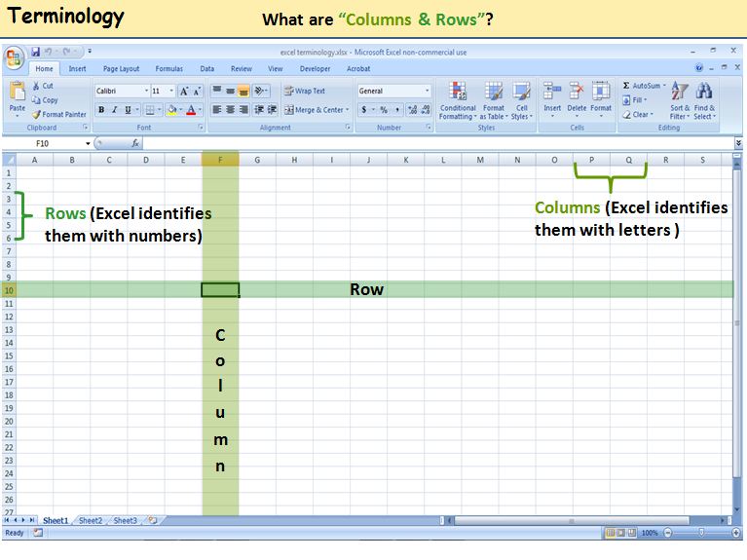Image resolution: width=747 pixels, height=560 pixels.
Task: Open the Sheet2 worksheet tab
Action: (x=91, y=521)
